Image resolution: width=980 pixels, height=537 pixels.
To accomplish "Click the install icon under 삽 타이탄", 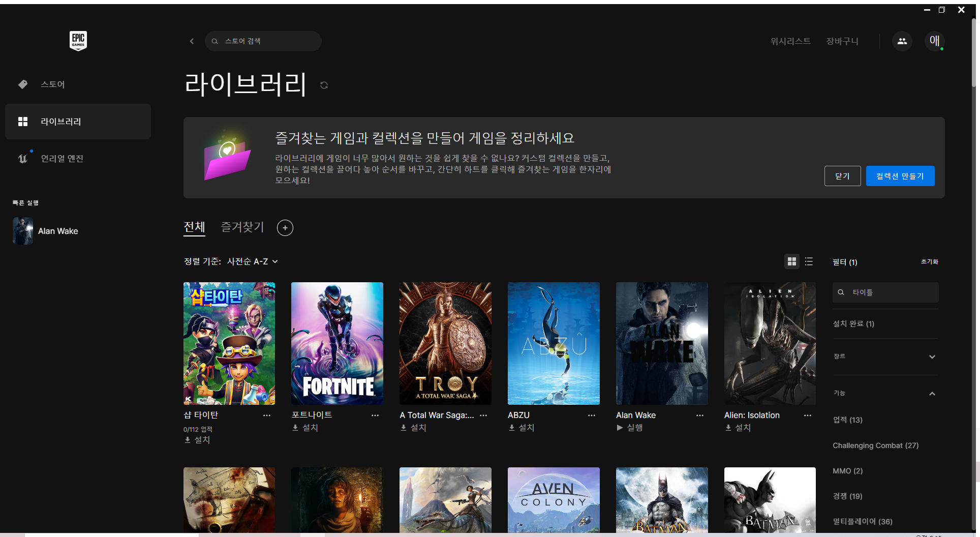I will [188, 440].
